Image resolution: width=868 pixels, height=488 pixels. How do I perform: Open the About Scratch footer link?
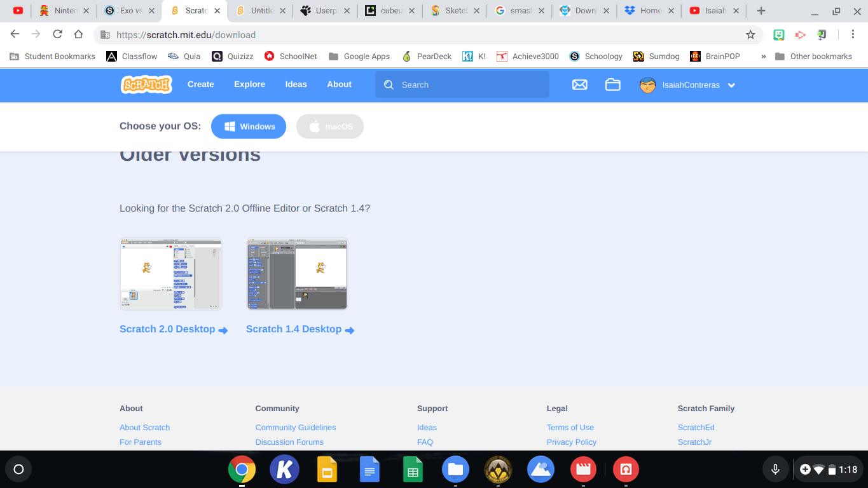point(144,428)
